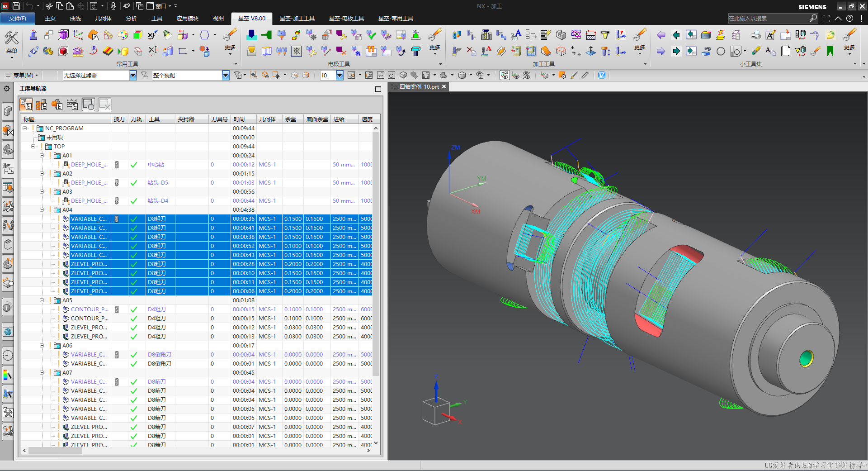
Task: Click the green bookmark icon in 小工具集
Action: (x=830, y=51)
